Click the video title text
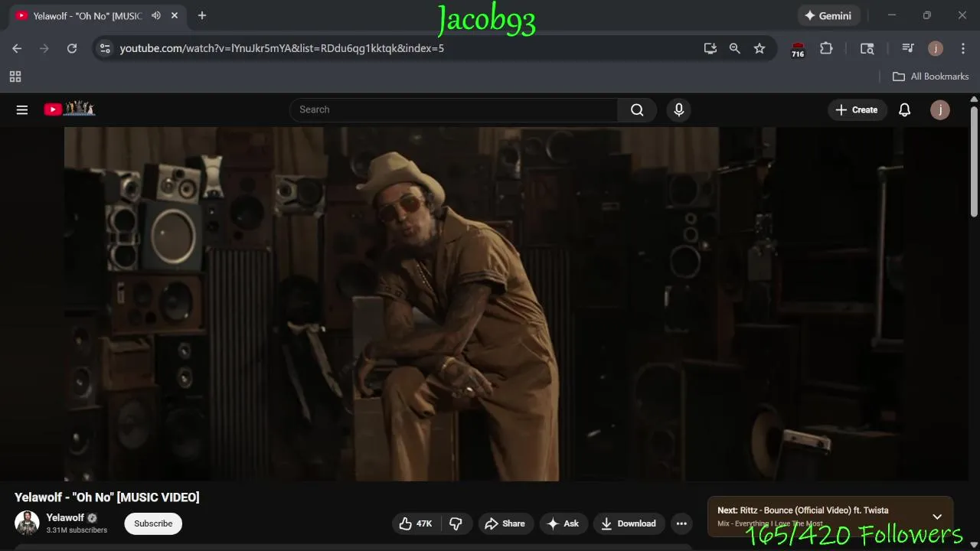The width and height of the screenshot is (980, 551). [x=107, y=497]
